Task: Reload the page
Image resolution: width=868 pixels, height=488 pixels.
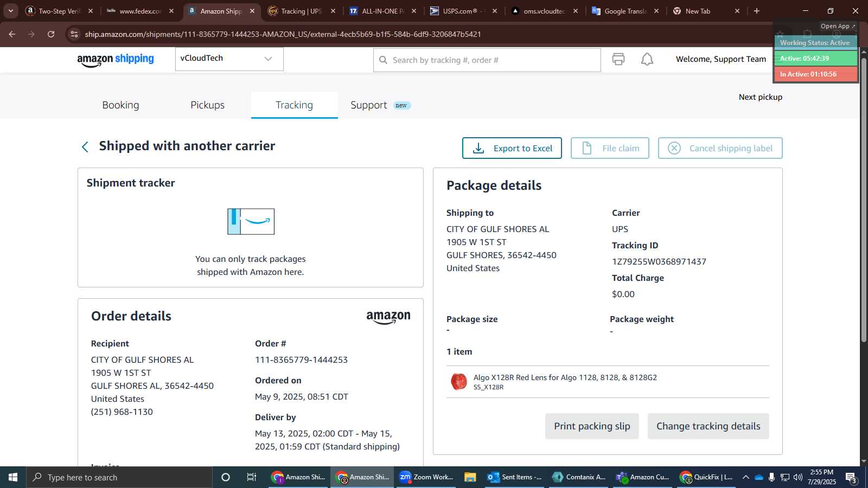Action: [51, 34]
